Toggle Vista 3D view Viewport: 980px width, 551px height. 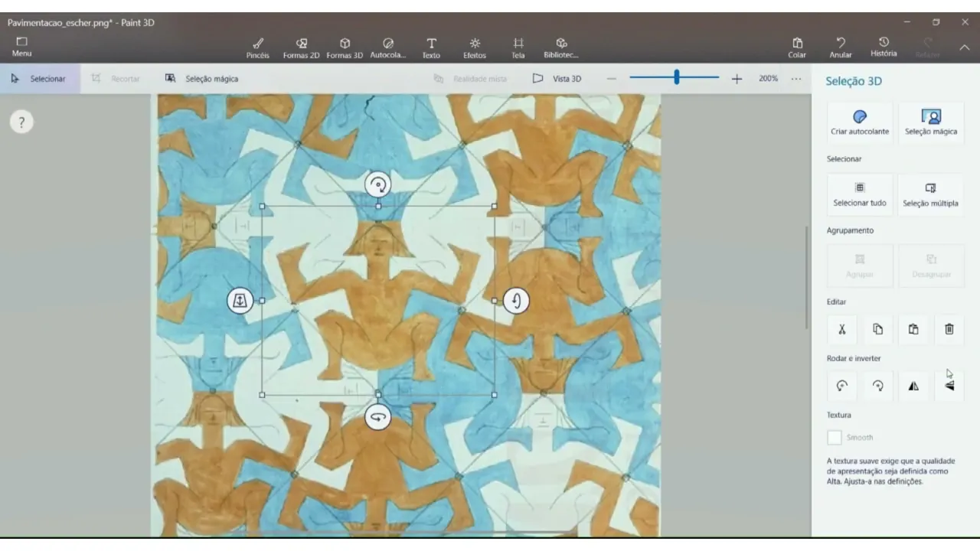coord(557,78)
